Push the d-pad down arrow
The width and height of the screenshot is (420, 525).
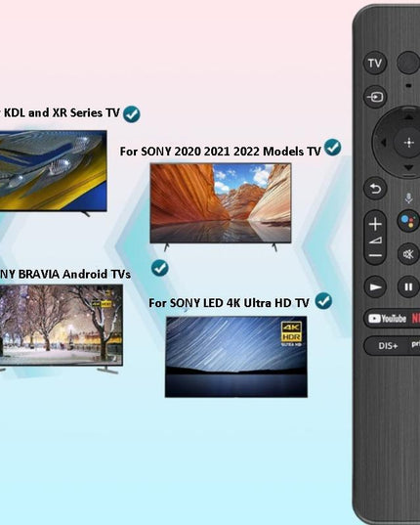point(408,167)
